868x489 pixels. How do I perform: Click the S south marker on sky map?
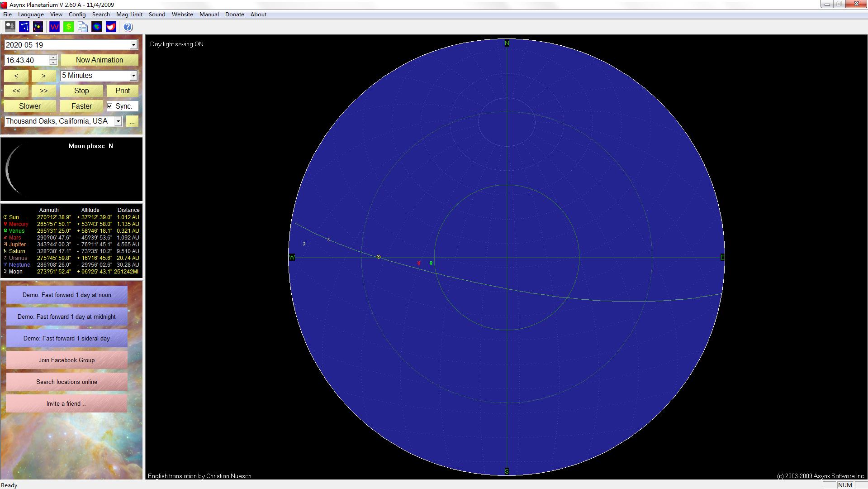(x=507, y=471)
